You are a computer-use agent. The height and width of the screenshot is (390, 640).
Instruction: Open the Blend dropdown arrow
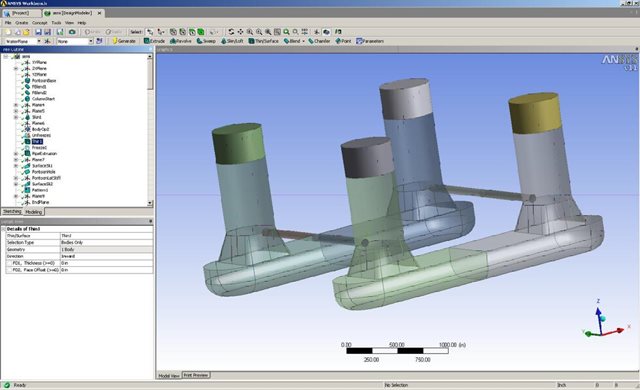(303, 41)
